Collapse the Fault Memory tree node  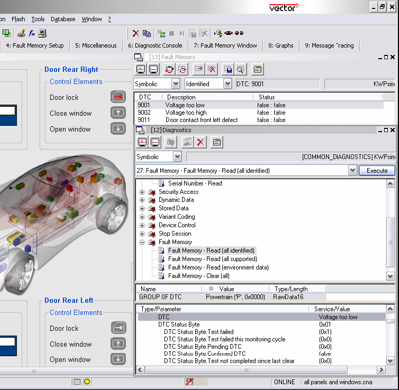pos(142,242)
